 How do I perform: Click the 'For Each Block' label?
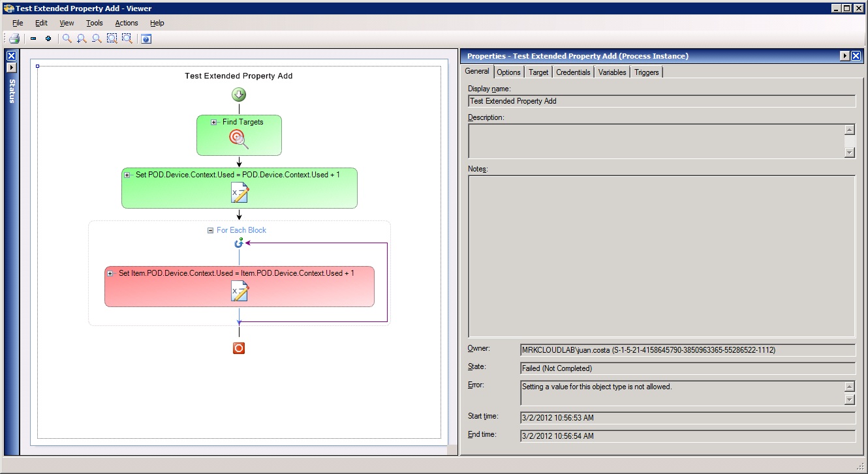click(241, 230)
